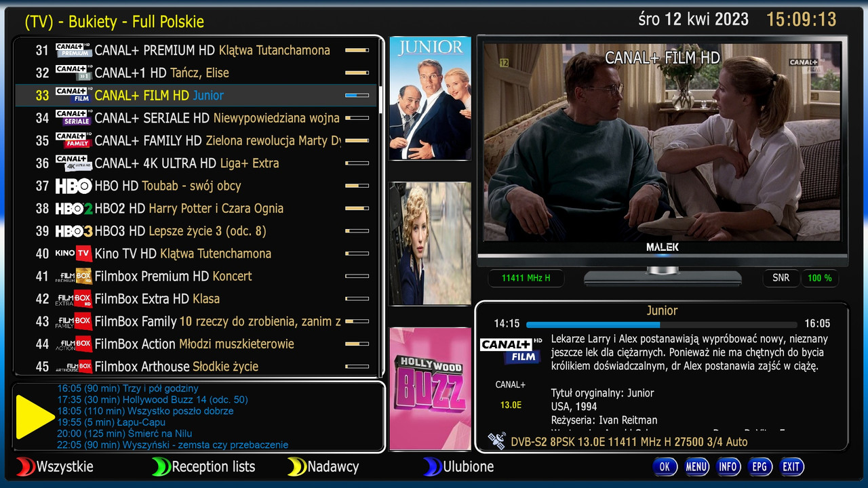Select channel 35 CANAL+ FAMILY HD
This screenshot has width=868, height=488.
point(196,140)
